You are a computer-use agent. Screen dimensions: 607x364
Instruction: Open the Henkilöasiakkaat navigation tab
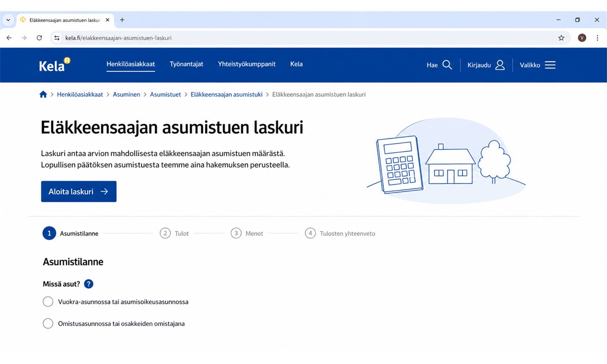[131, 64]
